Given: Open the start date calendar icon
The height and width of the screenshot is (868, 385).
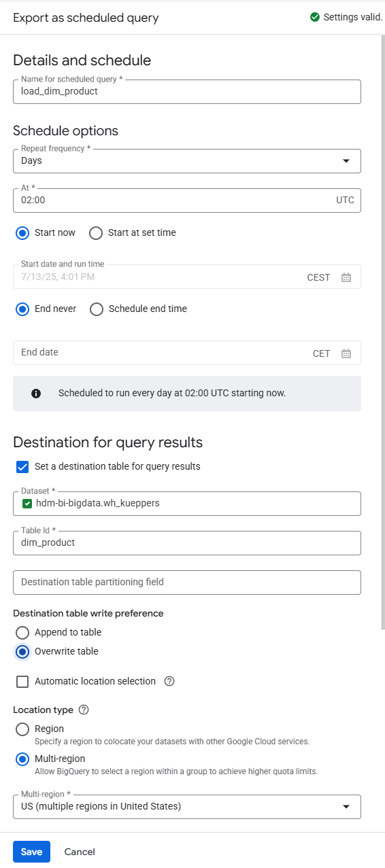Looking at the screenshot, I should tap(346, 277).
